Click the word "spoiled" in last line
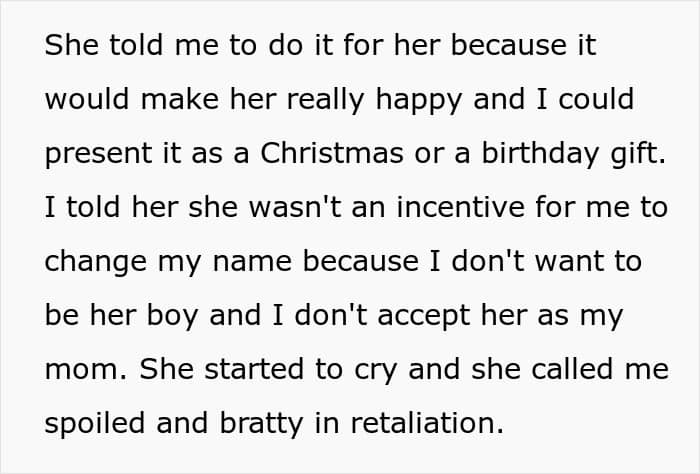Screen dimensions: 700x474 tap(95, 424)
